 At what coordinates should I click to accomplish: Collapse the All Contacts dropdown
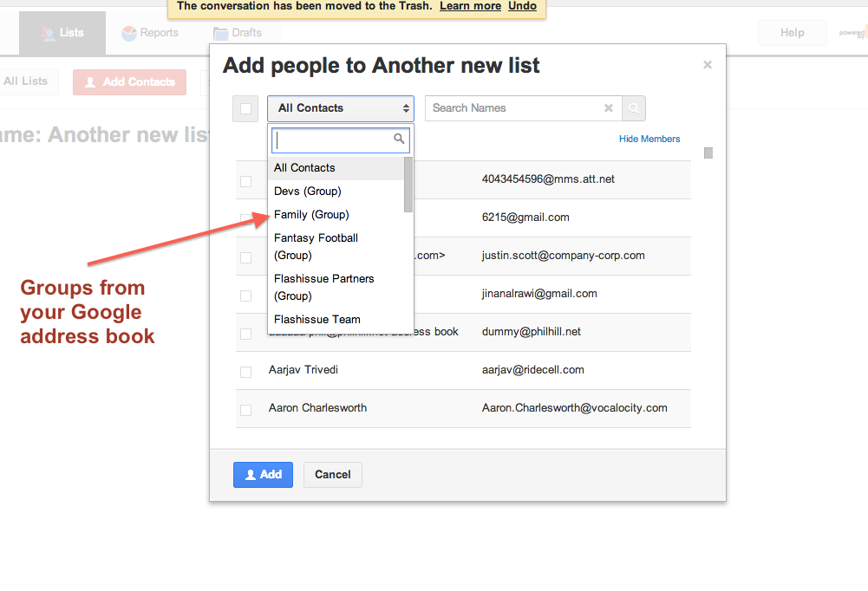coord(341,108)
